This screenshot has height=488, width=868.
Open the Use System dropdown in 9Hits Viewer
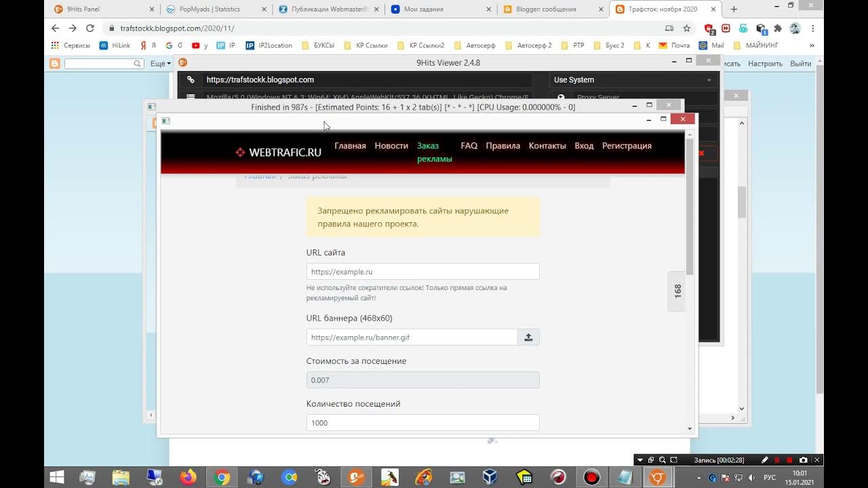(x=633, y=79)
